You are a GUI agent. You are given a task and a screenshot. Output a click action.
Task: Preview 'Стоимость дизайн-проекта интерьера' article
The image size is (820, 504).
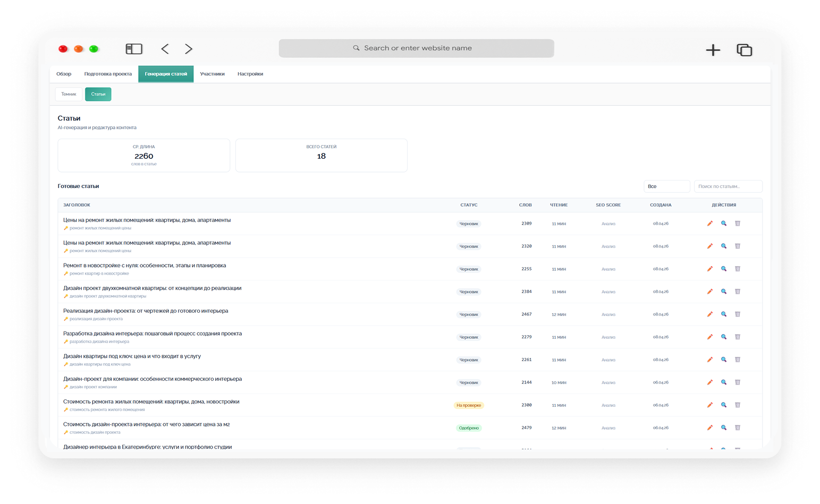point(723,428)
